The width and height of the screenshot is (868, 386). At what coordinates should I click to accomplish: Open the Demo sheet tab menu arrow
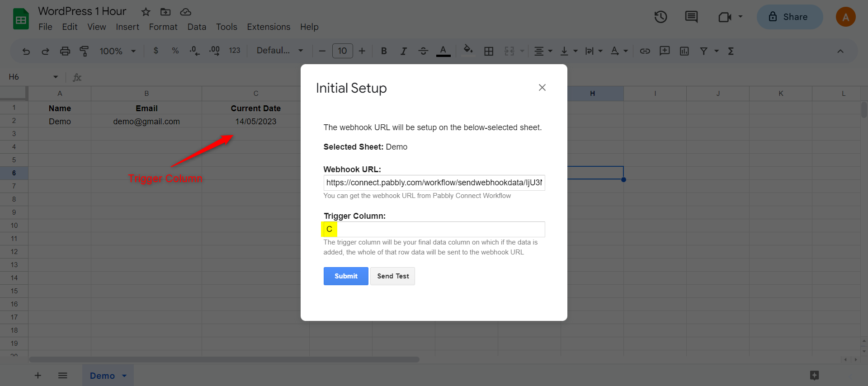tap(124, 376)
